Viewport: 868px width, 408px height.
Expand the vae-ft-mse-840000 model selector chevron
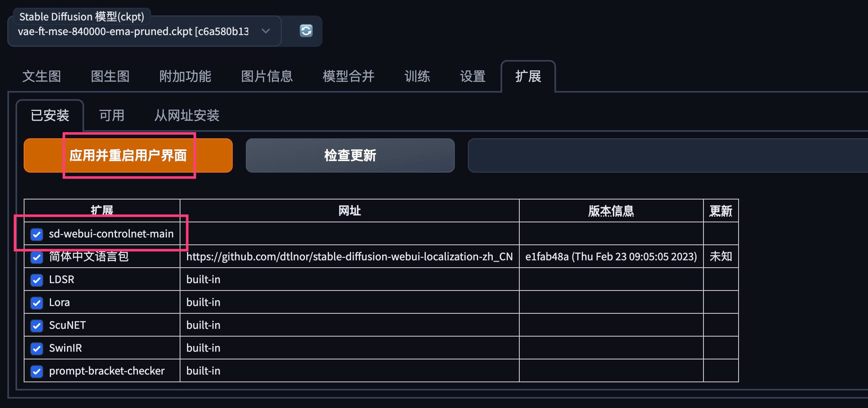pyautogui.click(x=266, y=31)
